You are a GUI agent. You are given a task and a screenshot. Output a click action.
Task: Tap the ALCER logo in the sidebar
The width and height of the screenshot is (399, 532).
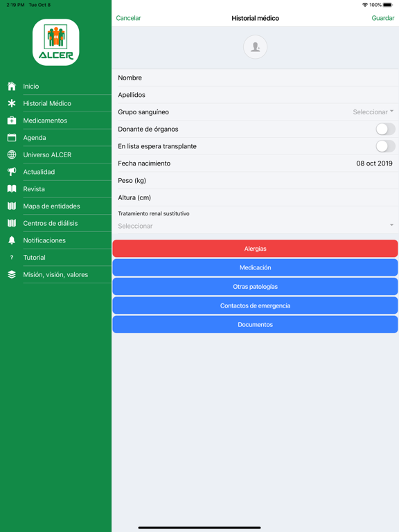pos(55,42)
